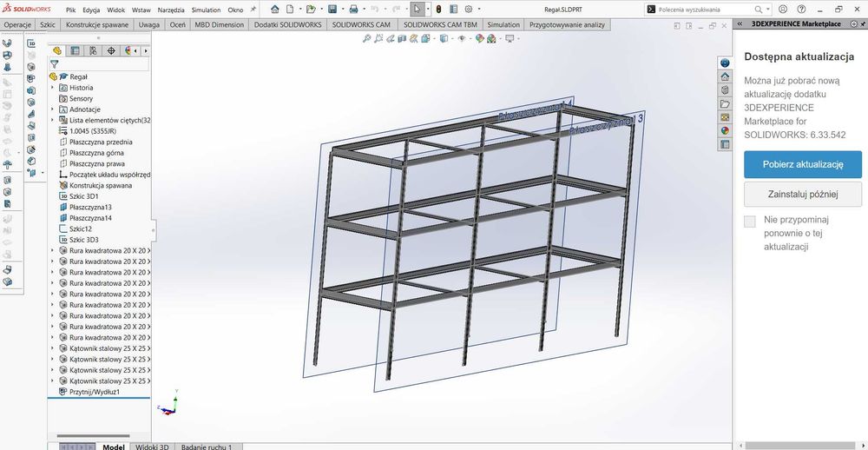Viewport: 868px width, 450px height.
Task: Click the Zainstaluj później button
Action: (x=803, y=194)
